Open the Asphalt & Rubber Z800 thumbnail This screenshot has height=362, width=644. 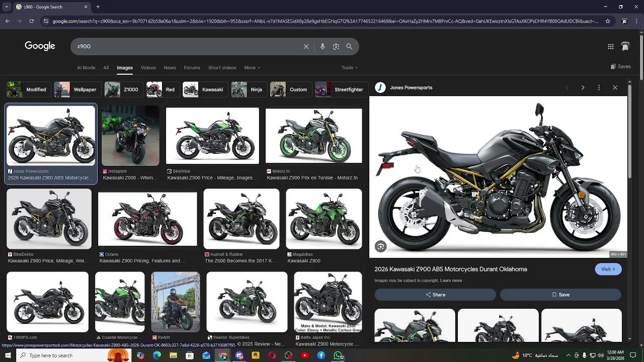tap(242, 219)
